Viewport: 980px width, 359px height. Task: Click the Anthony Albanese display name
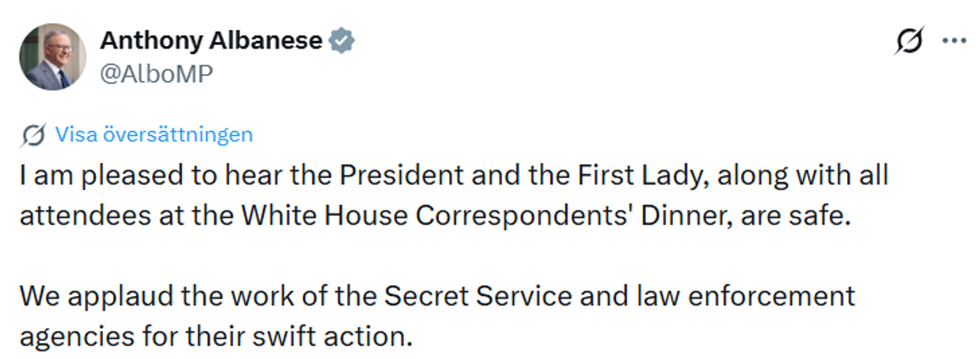211,40
